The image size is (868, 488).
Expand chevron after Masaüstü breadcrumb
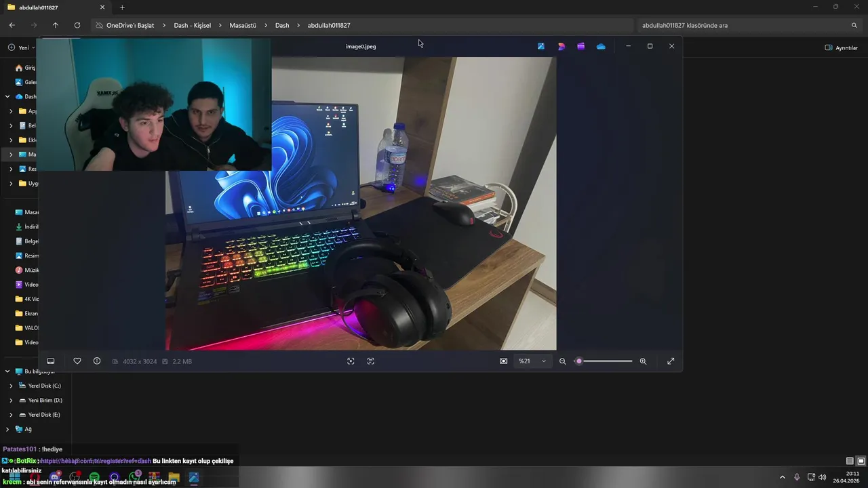(266, 25)
